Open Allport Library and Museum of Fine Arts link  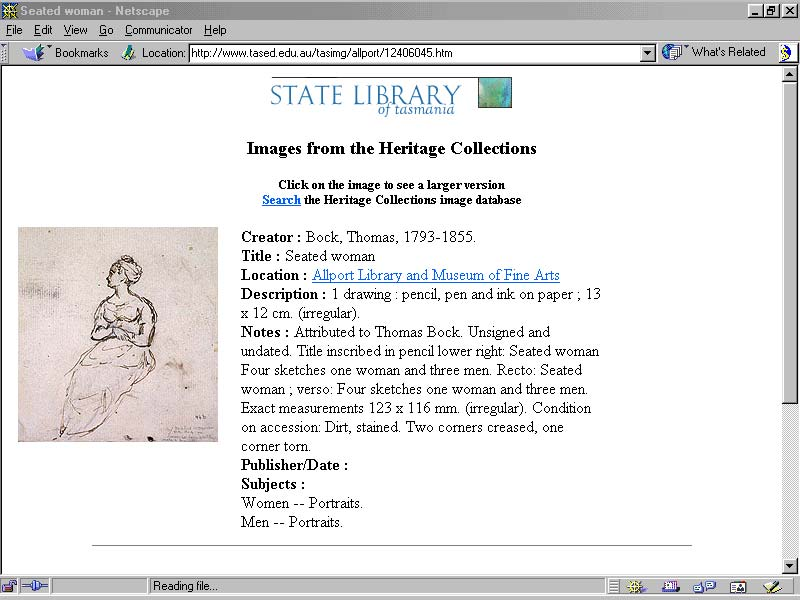436,275
